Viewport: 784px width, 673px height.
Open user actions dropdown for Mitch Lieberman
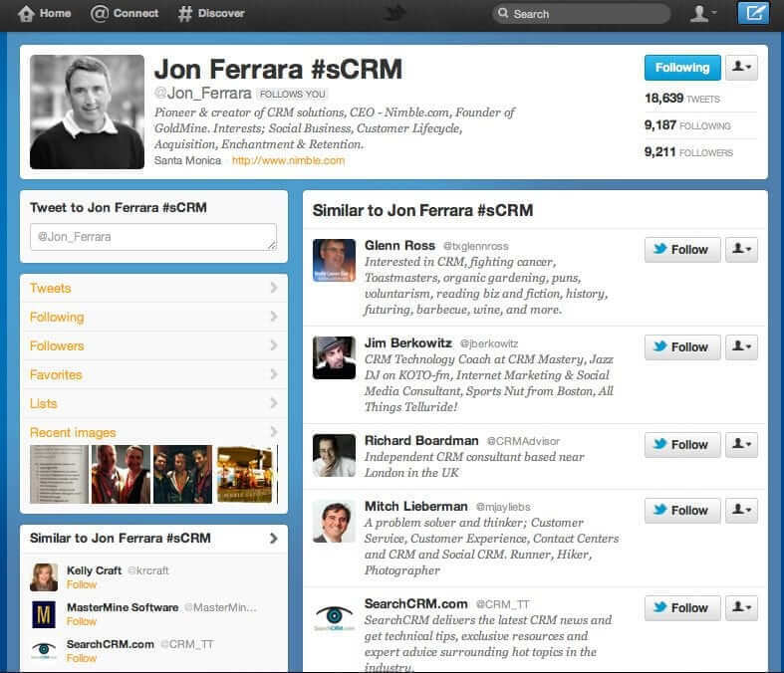[x=741, y=510]
